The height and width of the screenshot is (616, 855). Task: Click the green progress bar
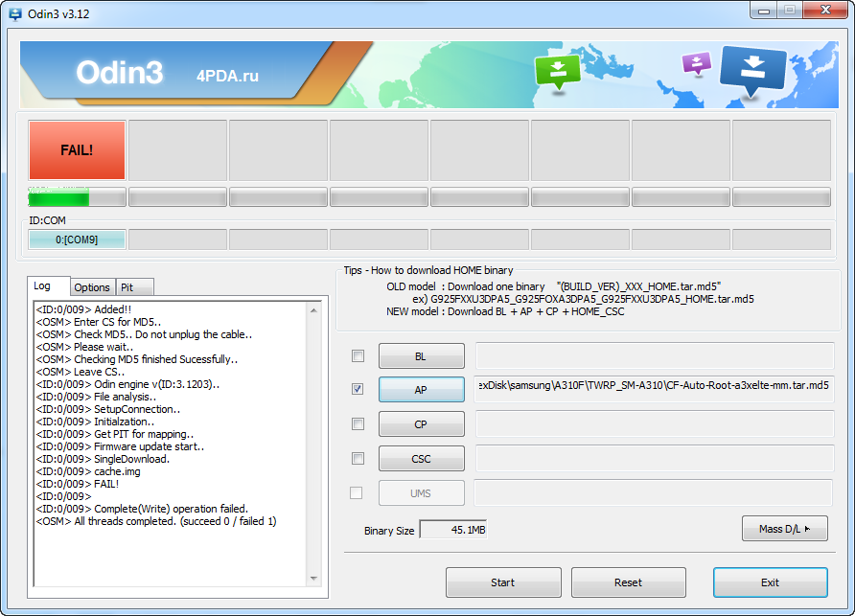[59, 198]
